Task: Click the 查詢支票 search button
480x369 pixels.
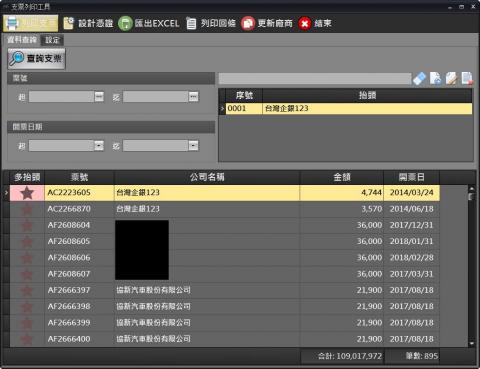Action: 36,59
